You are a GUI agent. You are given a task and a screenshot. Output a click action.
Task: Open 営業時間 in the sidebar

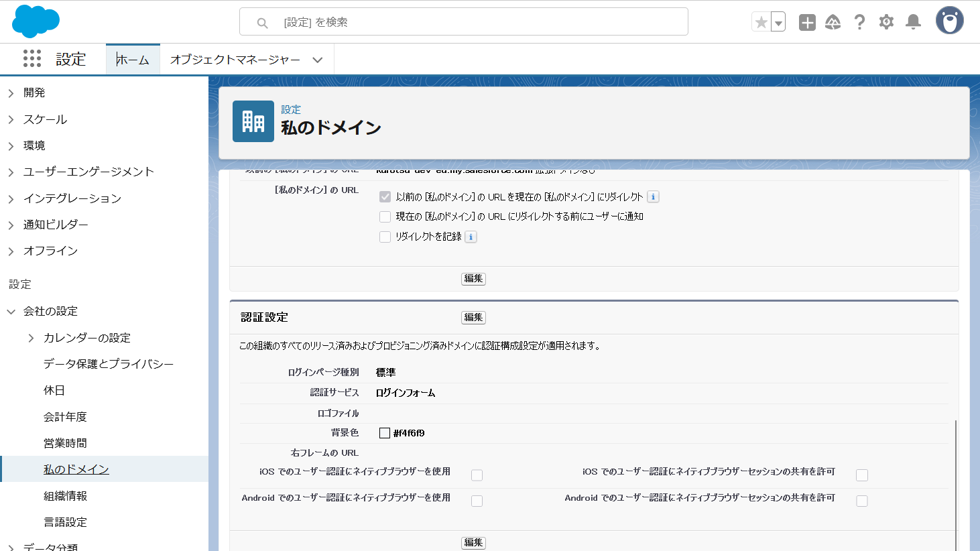65,443
